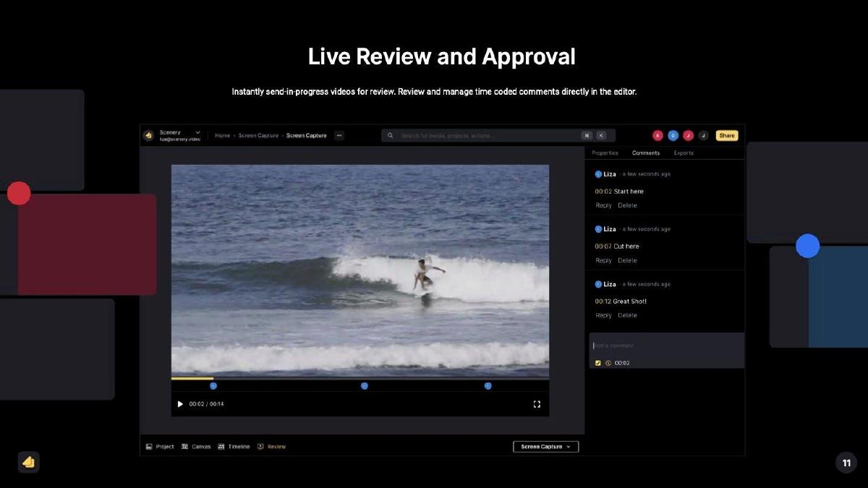Open the Screen Capture dropdown at bottom
The image size is (868, 488).
546,447
